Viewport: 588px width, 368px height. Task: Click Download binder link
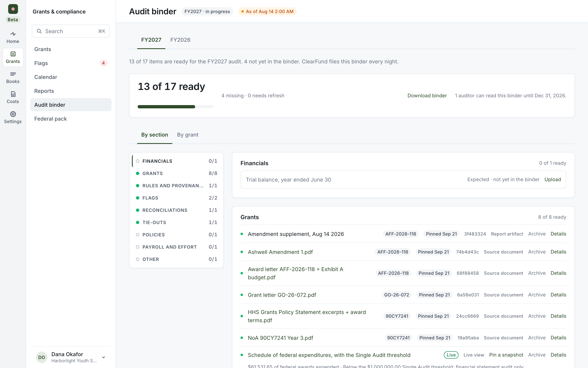point(427,96)
